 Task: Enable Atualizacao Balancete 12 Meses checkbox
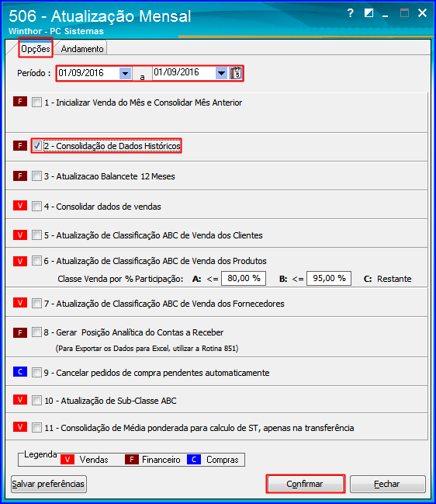[36, 176]
